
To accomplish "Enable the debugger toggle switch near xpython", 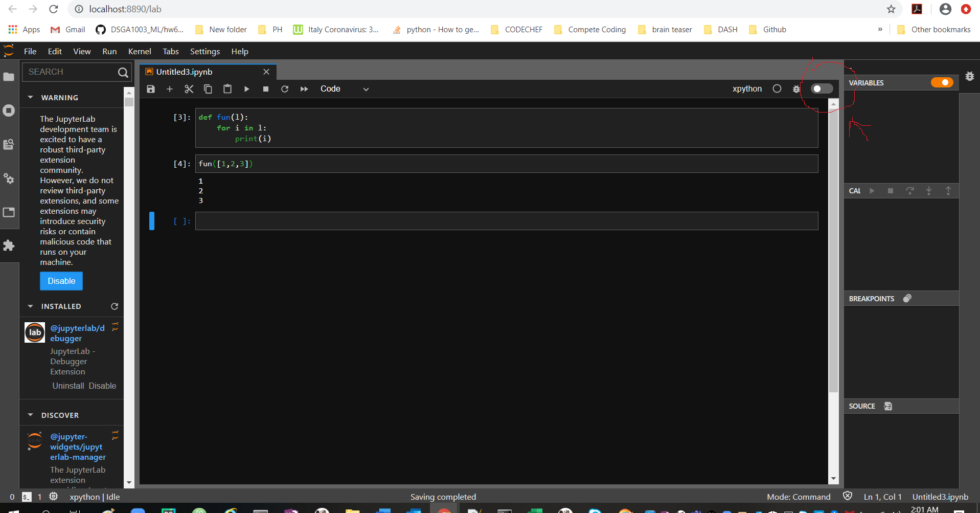I will coord(821,88).
